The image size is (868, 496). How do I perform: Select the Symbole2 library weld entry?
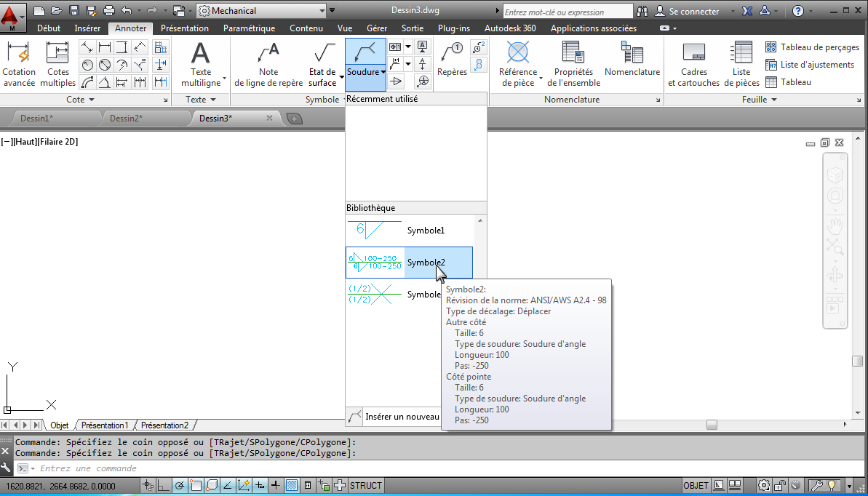point(409,263)
